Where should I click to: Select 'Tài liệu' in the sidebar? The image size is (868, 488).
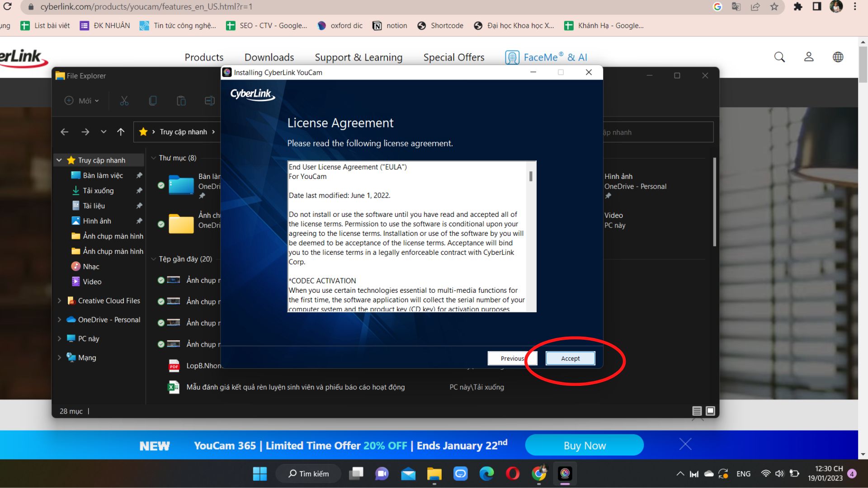tap(94, 206)
